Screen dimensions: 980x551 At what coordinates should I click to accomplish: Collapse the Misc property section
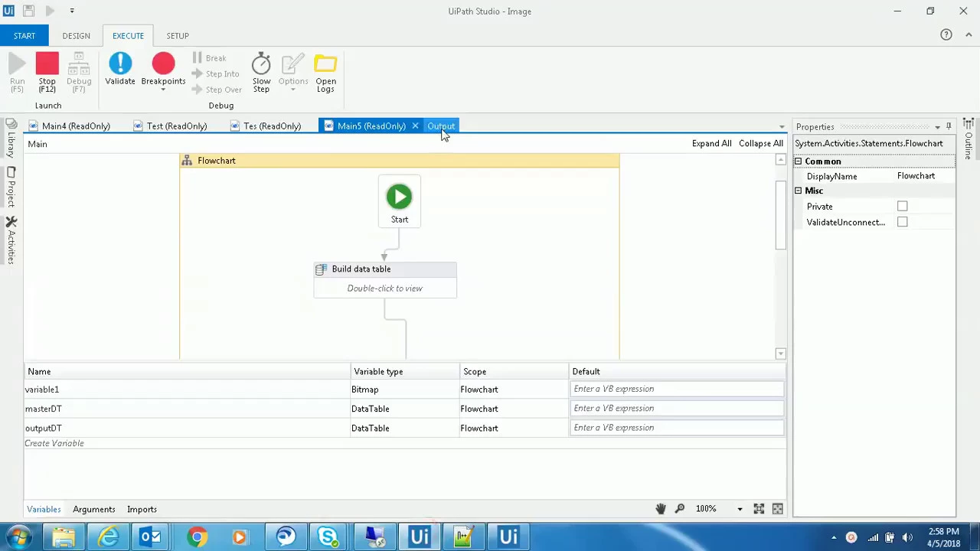tap(798, 191)
